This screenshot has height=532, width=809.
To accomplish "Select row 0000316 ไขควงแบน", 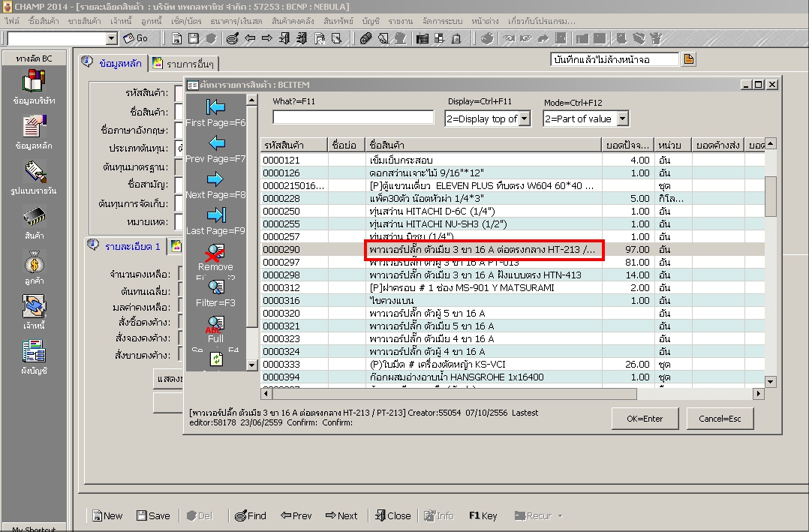I will (x=513, y=300).
